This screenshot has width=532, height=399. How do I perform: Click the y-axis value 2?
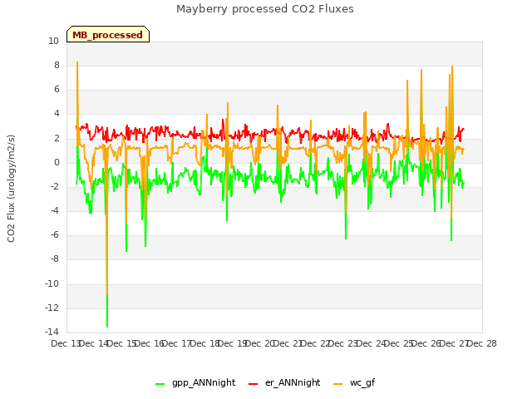pyautogui.click(x=57, y=139)
